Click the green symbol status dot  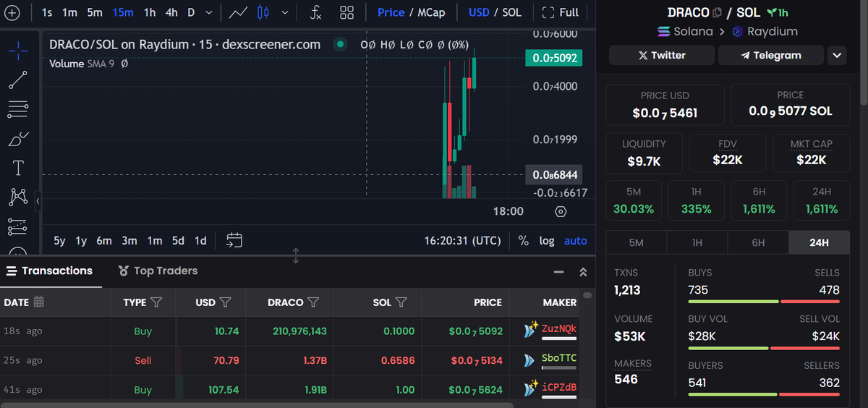point(340,44)
